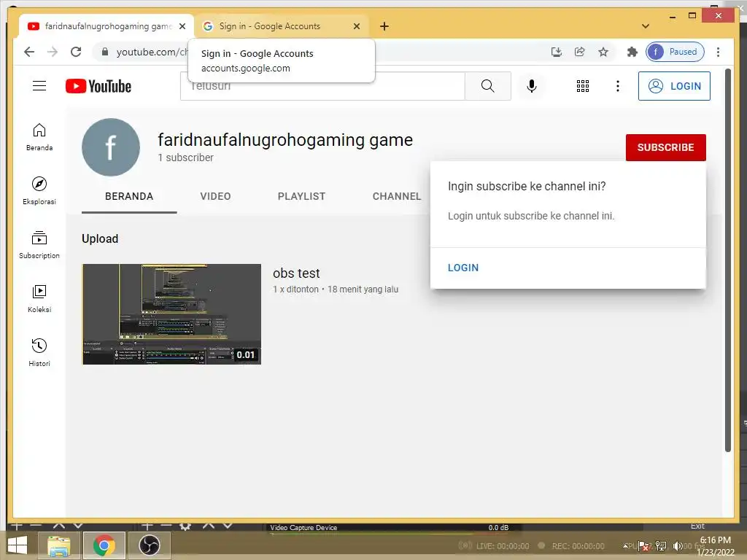
Task: Click the taskbar volume speaker icon
Action: click(x=677, y=545)
